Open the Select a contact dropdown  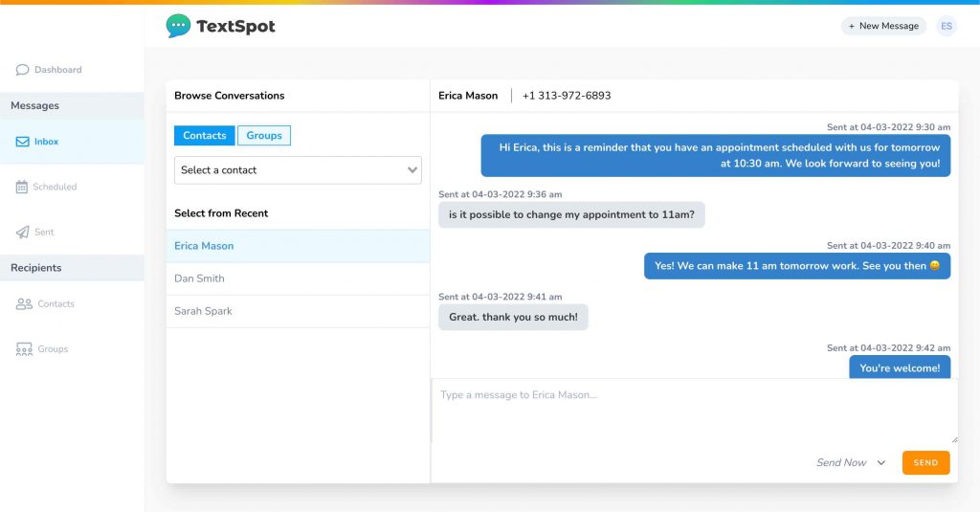point(299,170)
